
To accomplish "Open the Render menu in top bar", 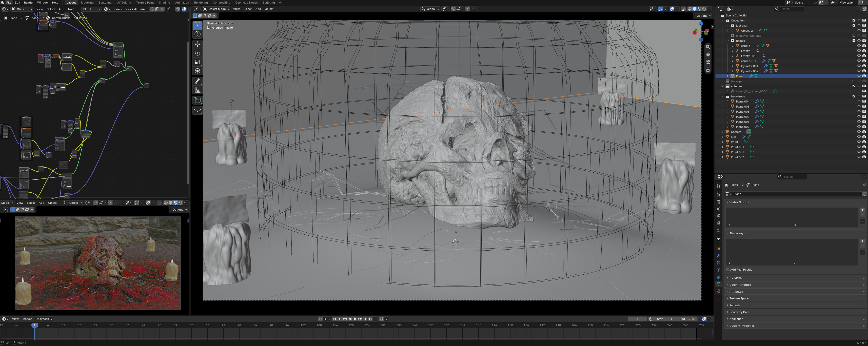I will (x=28, y=2).
